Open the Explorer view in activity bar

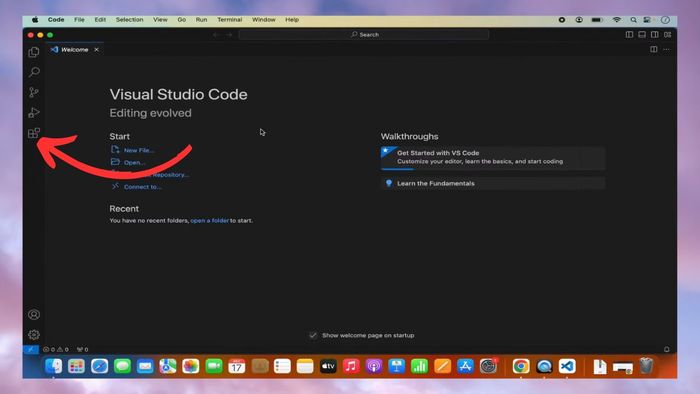coord(34,52)
